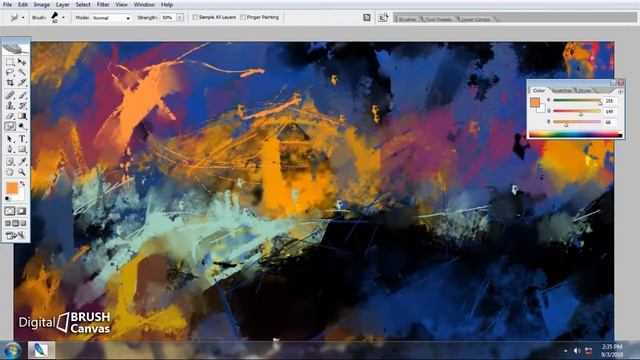640x360 pixels.
Task: Switch to Standard edit mode
Action: tap(10, 211)
